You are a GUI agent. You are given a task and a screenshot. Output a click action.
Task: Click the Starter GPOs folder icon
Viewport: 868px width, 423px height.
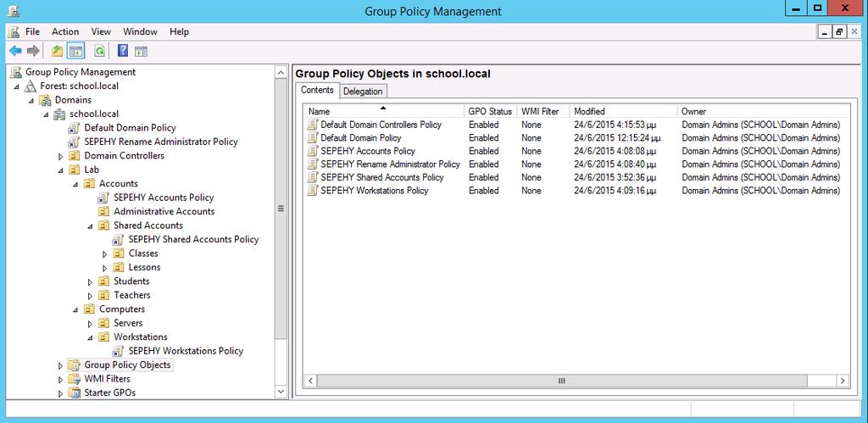(75, 393)
